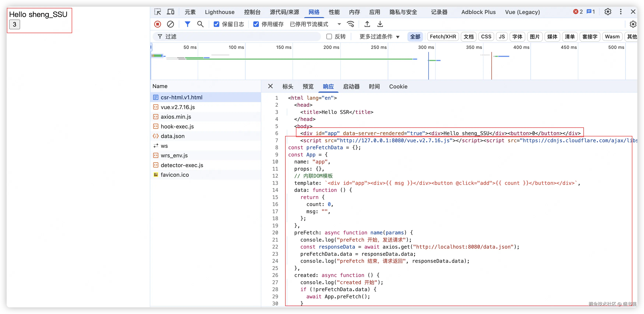Click the import HAR upload icon
Image resolution: width=644 pixels, height=314 pixels.
(x=367, y=24)
